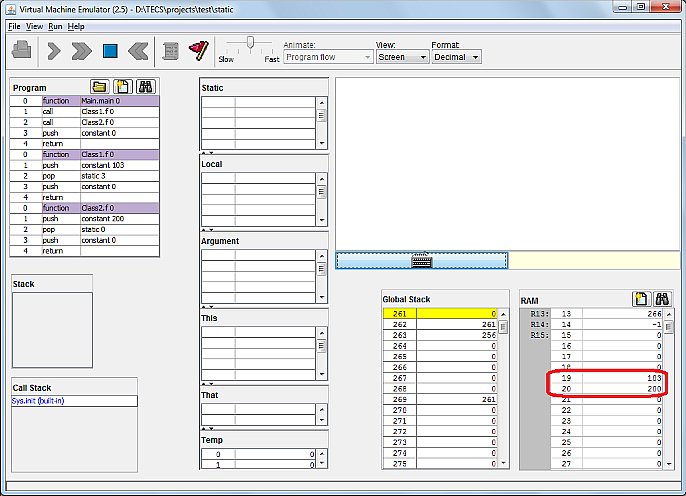The width and height of the screenshot is (686, 496).
Task: Toggle the keyboard input button
Action: [421, 260]
